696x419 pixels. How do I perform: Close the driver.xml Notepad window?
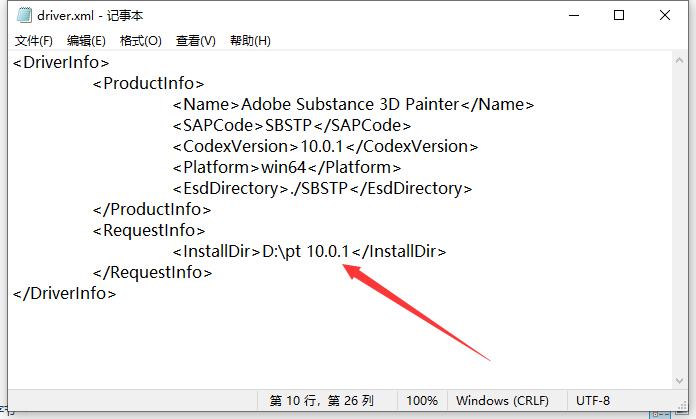coord(665,16)
